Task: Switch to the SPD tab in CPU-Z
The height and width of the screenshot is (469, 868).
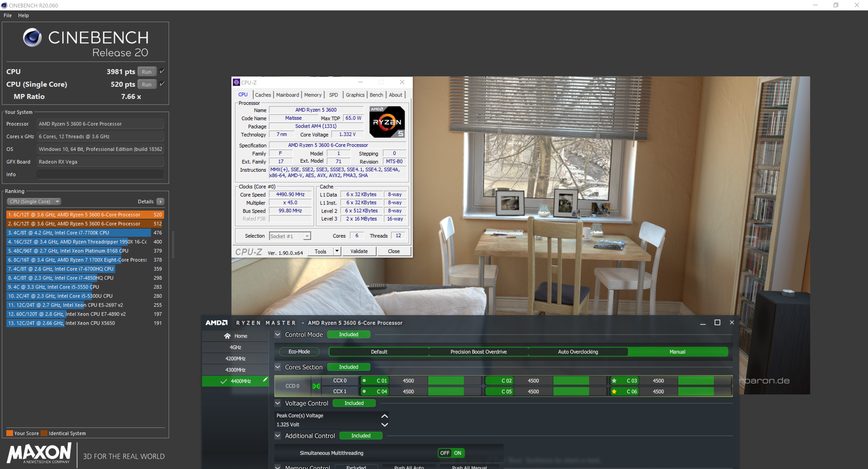Action: 333,95
